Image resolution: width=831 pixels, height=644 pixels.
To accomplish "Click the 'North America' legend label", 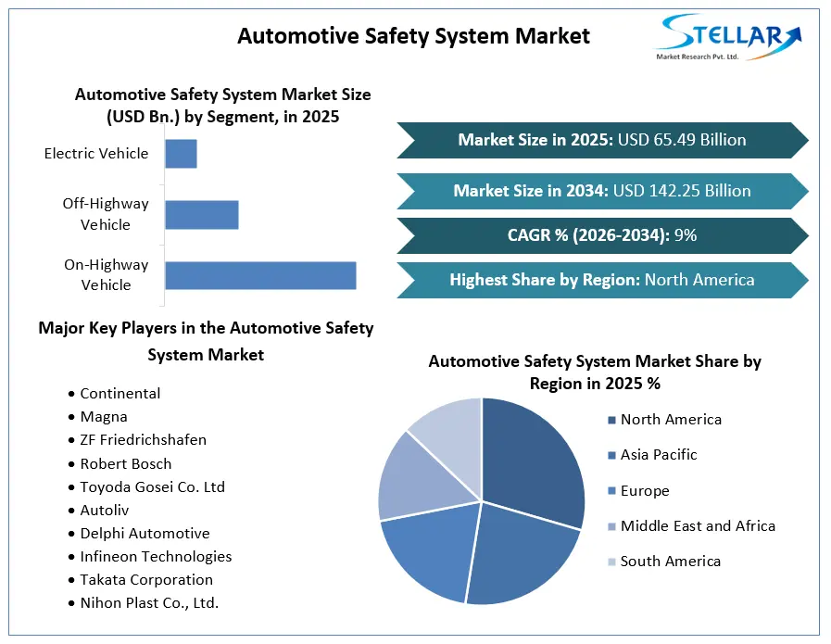I will (671, 420).
